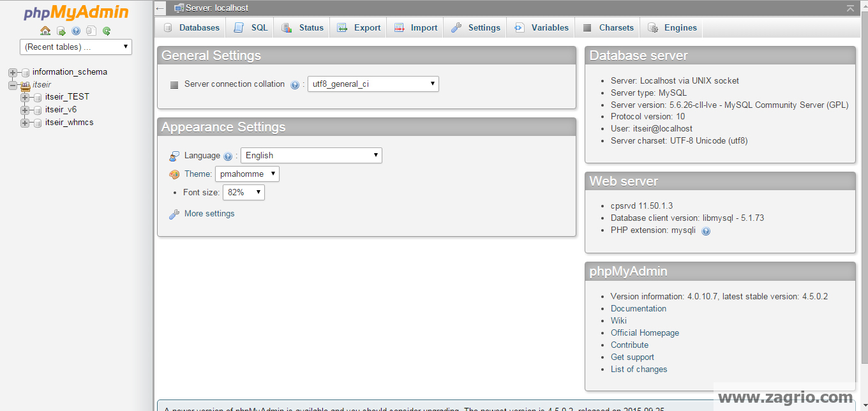Open the Get support link
Screen dimensions: 868x411
click(x=632, y=357)
